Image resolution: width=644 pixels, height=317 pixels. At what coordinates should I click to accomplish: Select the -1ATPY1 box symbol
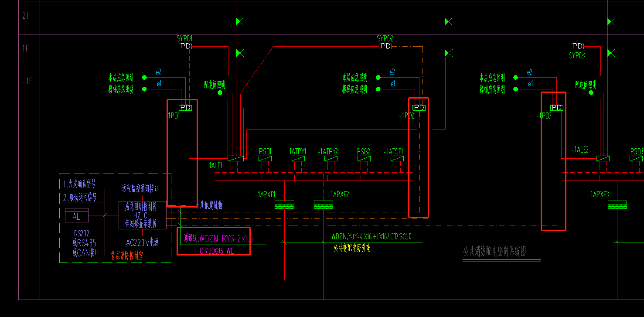coord(298,159)
